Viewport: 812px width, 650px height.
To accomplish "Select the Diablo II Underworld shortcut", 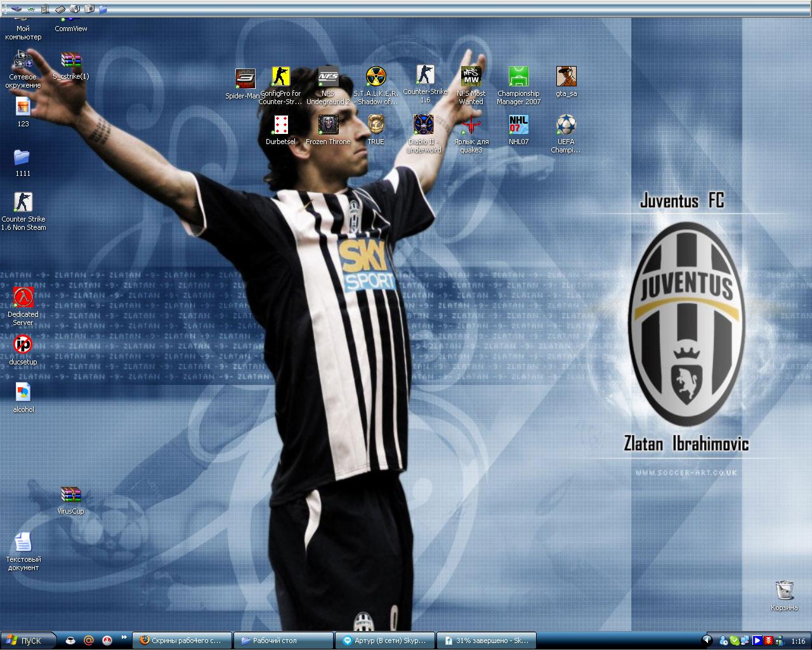I will 423,134.
